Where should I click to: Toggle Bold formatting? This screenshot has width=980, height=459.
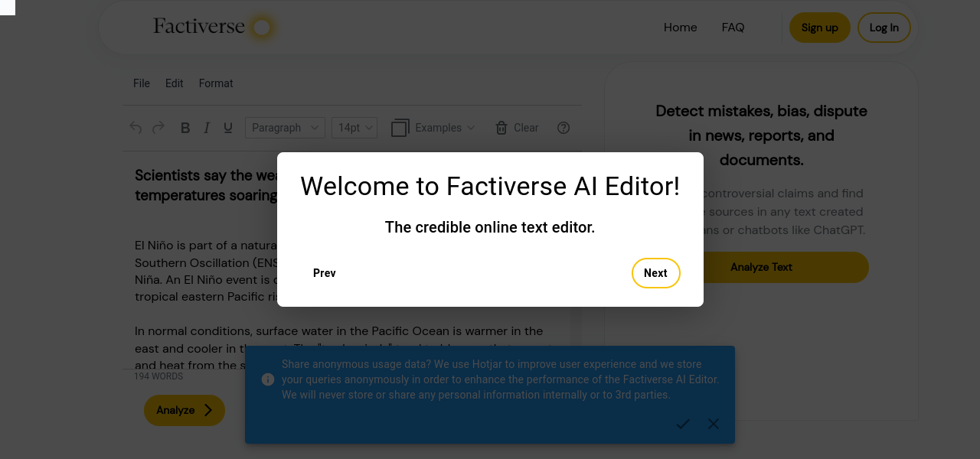click(185, 128)
